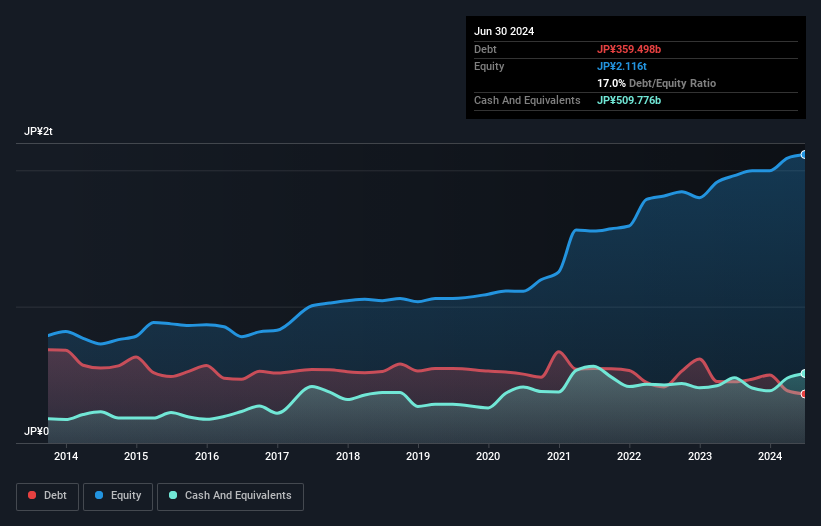The image size is (821, 526).
Task: Click the JP¥2.116t equity value
Action: [622, 66]
